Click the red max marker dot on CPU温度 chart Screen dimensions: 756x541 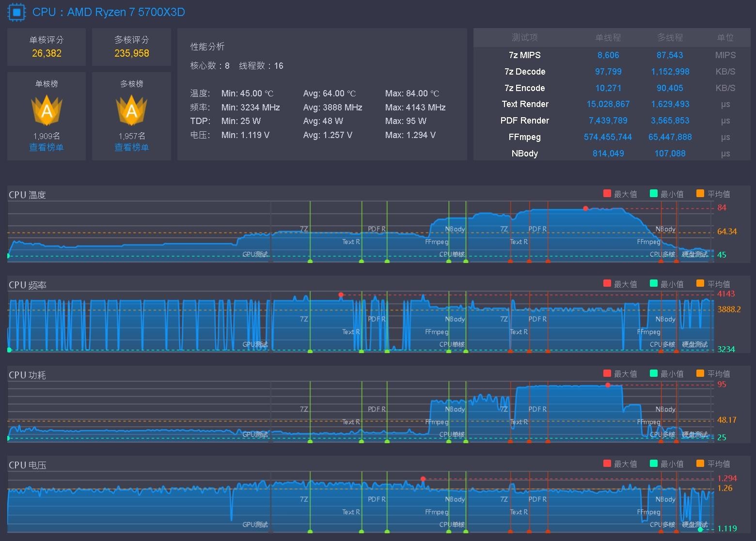[585, 208]
